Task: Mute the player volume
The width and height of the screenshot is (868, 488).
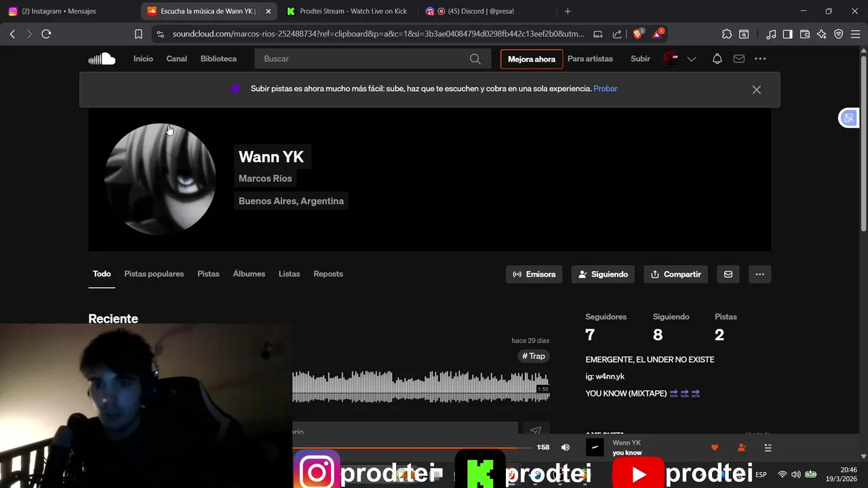Action: tap(566, 447)
